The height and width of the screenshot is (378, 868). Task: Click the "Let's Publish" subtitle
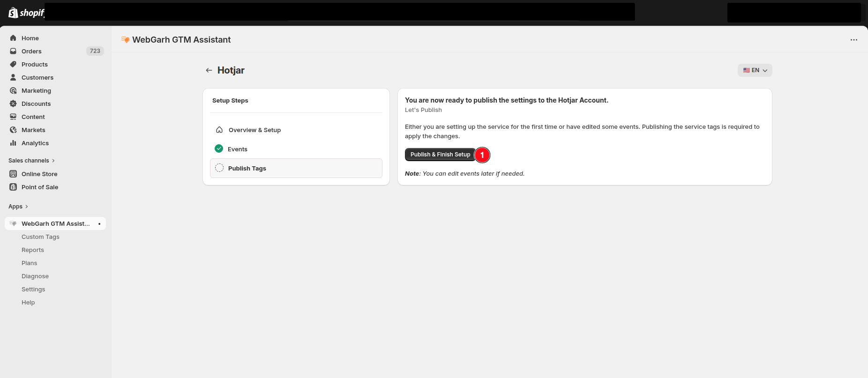[x=423, y=110]
